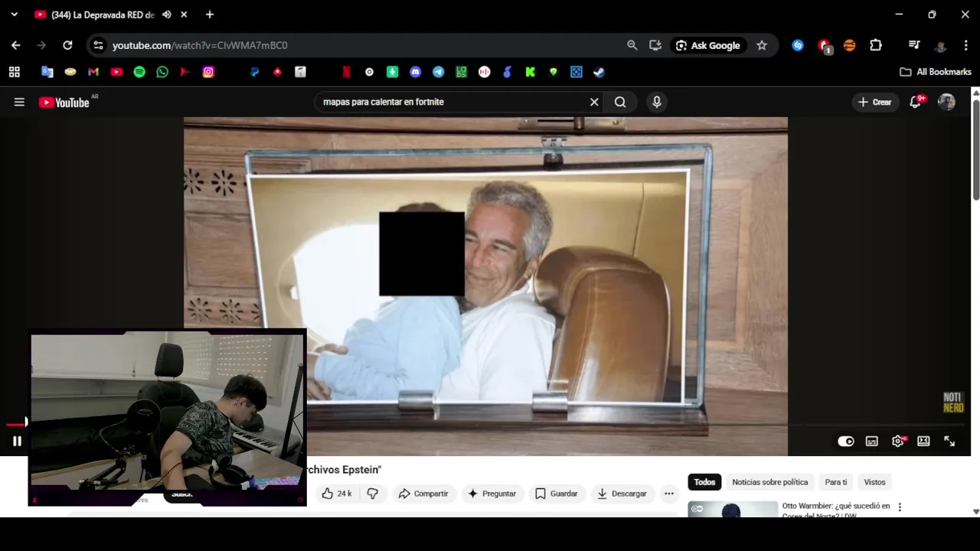Image resolution: width=980 pixels, height=551 pixels.
Task: Open a new browser tab
Action: click(210, 15)
